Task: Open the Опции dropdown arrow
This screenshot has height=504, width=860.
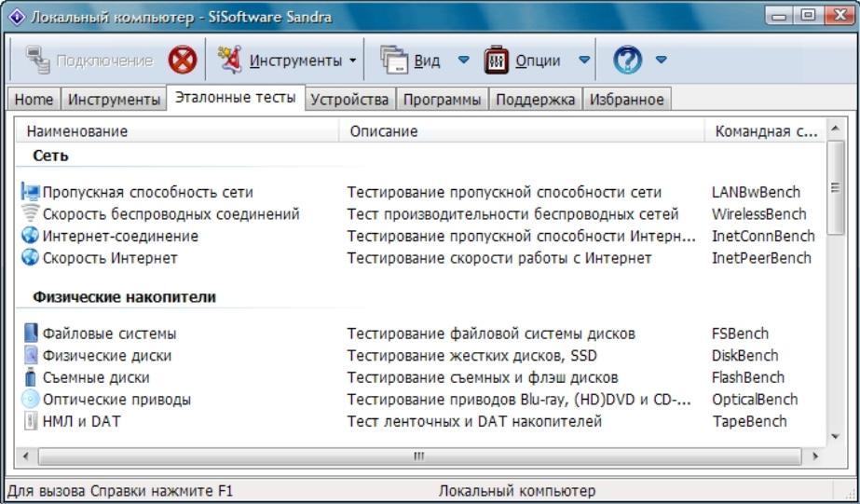Action: (584, 60)
